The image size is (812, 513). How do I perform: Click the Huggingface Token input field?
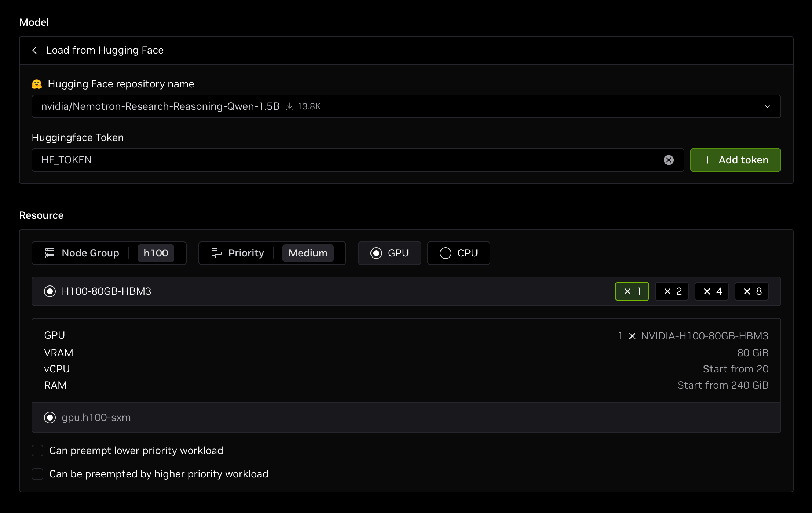(x=345, y=160)
